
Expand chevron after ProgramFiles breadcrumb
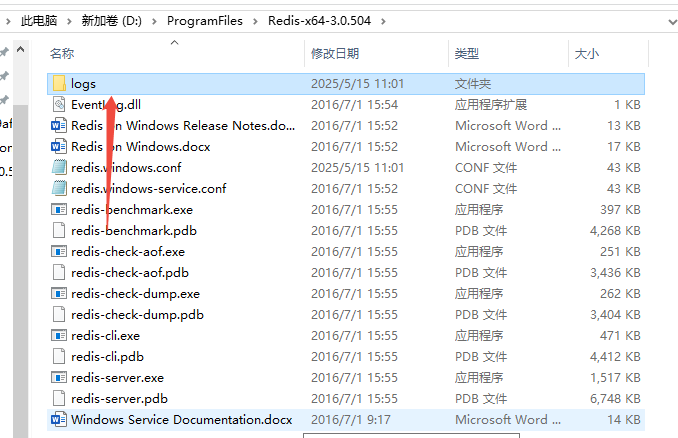click(256, 21)
